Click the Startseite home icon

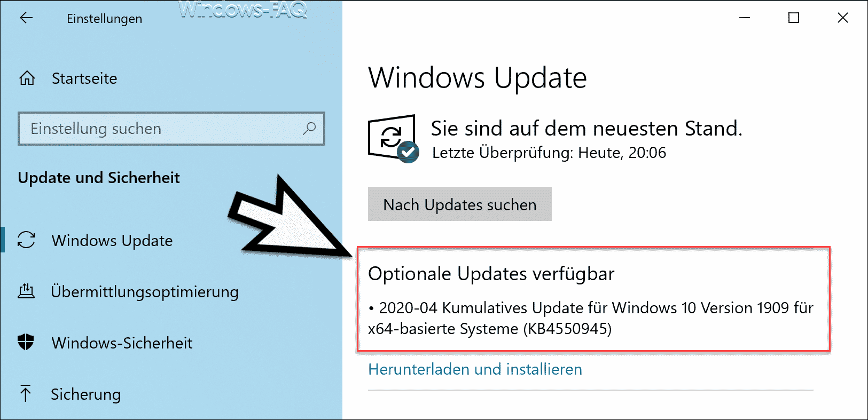click(27, 78)
